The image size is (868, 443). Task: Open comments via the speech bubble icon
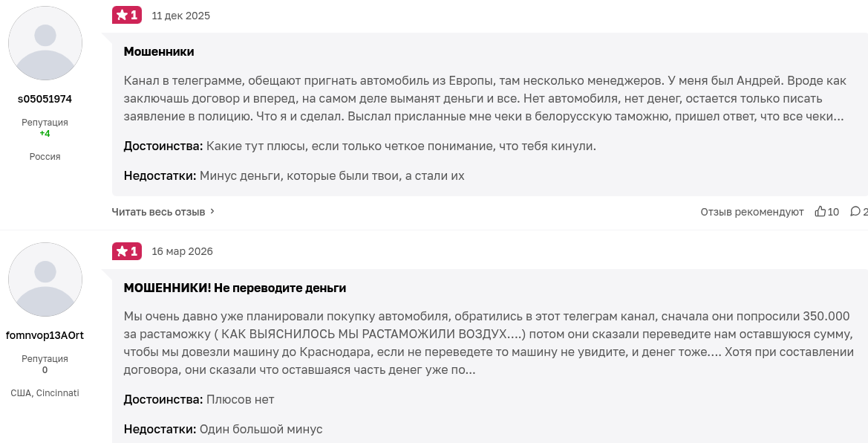tap(855, 212)
